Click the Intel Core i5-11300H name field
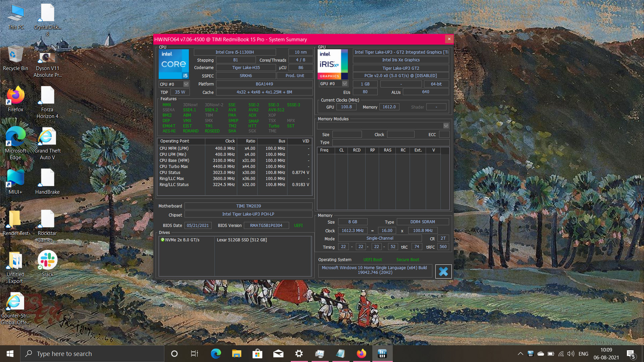This screenshot has width=644, height=362. [235, 52]
